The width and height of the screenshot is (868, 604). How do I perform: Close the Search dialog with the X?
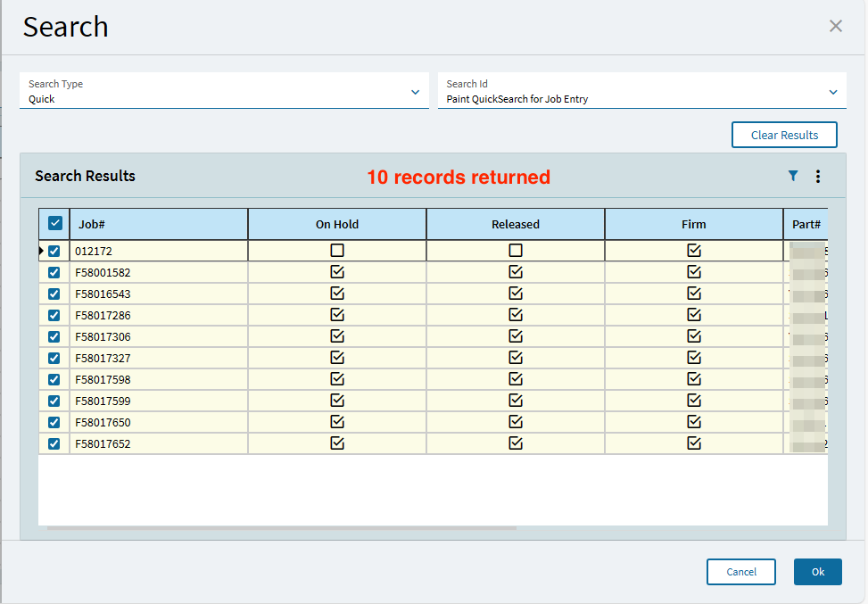[x=835, y=26]
